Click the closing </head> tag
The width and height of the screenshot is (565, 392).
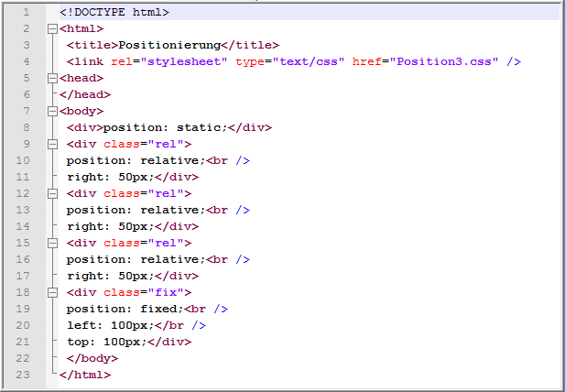(x=85, y=94)
